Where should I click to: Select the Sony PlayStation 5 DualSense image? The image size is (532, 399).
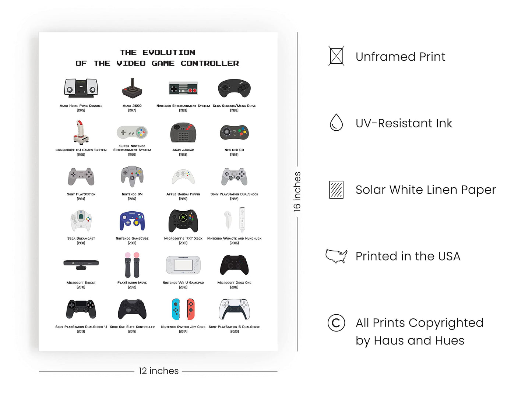tap(234, 309)
